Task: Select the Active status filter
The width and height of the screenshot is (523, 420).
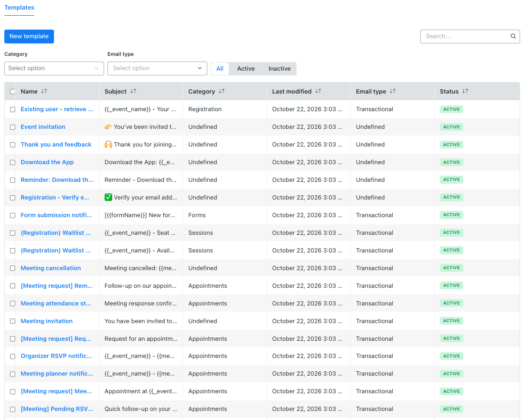Action: point(246,69)
